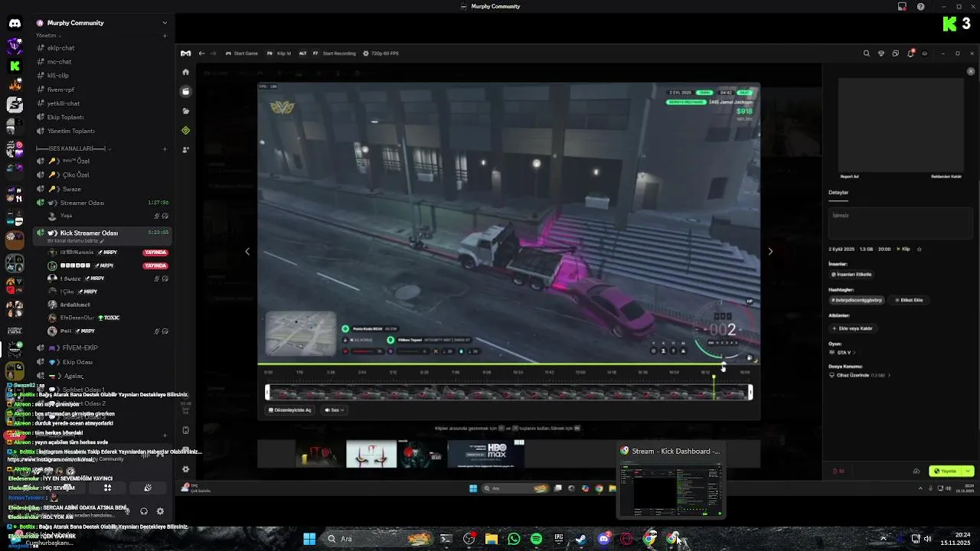Screen dimensions: 980x551
Task: Collapse the SES KANALLARI category
Action: 73,148
